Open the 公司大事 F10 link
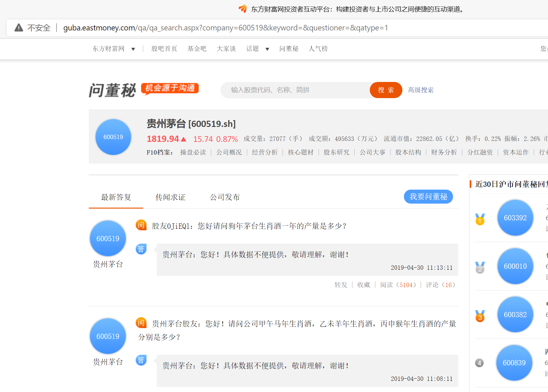Viewport: 548px width, 392px height. coord(373,152)
